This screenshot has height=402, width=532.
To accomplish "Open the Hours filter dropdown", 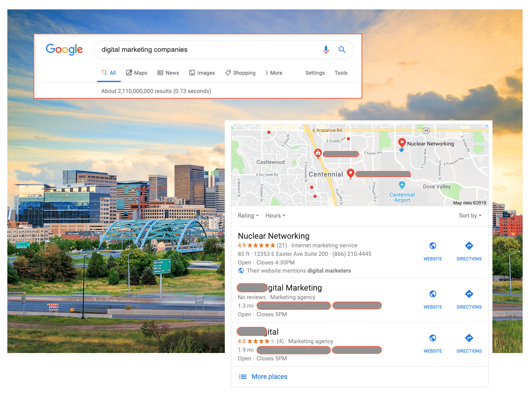I will [275, 215].
